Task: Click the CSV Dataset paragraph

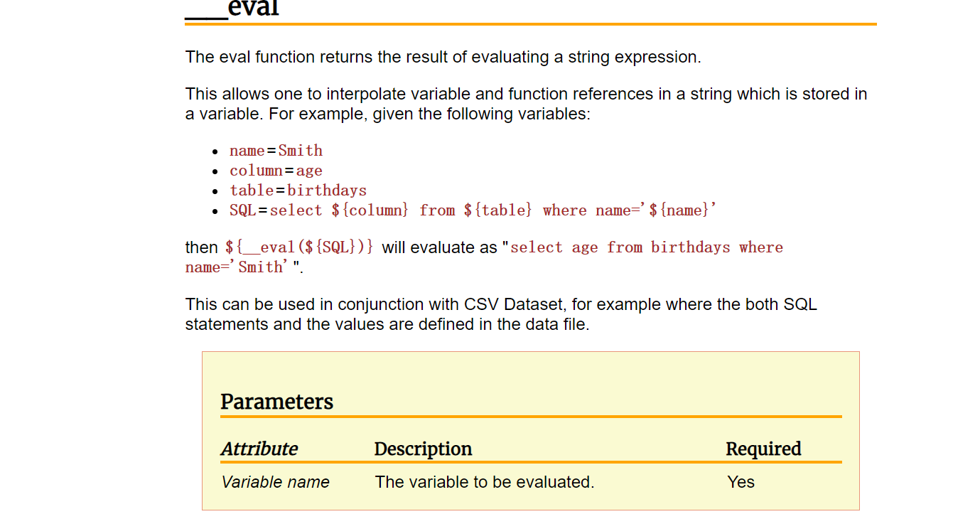Action: tap(501, 314)
